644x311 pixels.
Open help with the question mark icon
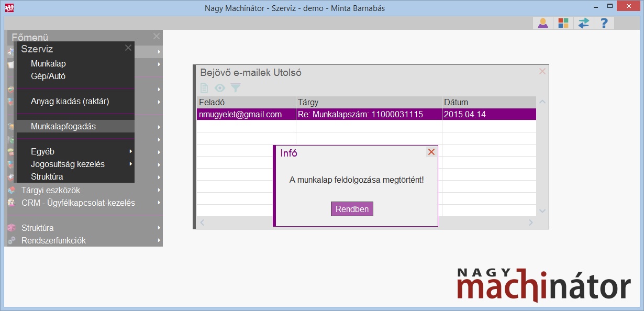point(604,23)
